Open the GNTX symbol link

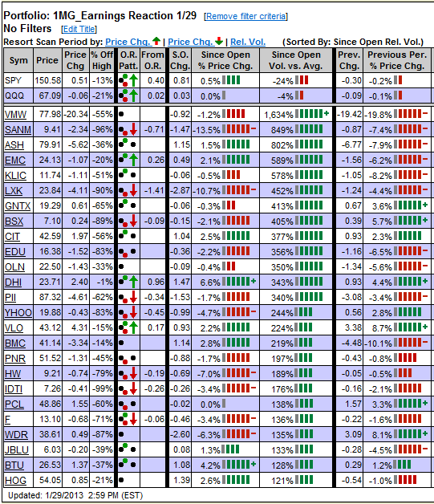[x=18, y=206]
